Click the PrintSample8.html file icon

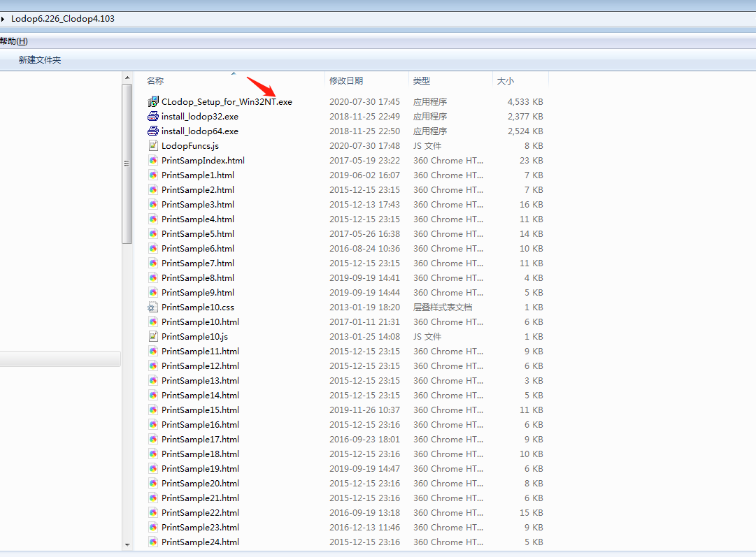(153, 278)
